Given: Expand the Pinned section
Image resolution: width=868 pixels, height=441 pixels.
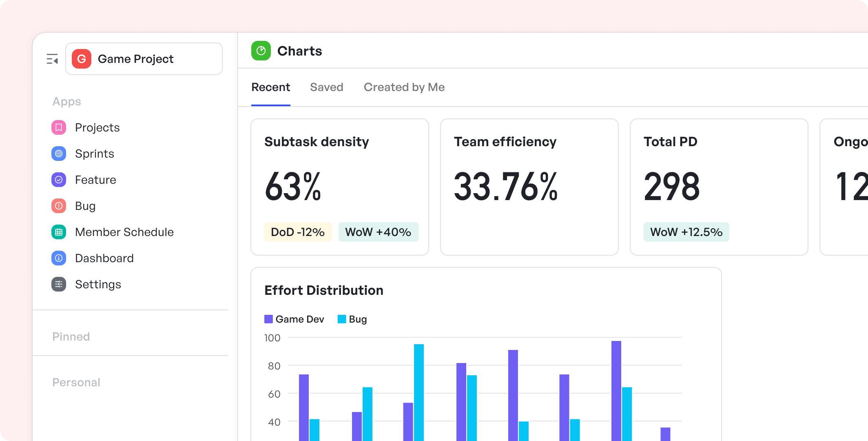Looking at the screenshot, I should pyautogui.click(x=71, y=336).
